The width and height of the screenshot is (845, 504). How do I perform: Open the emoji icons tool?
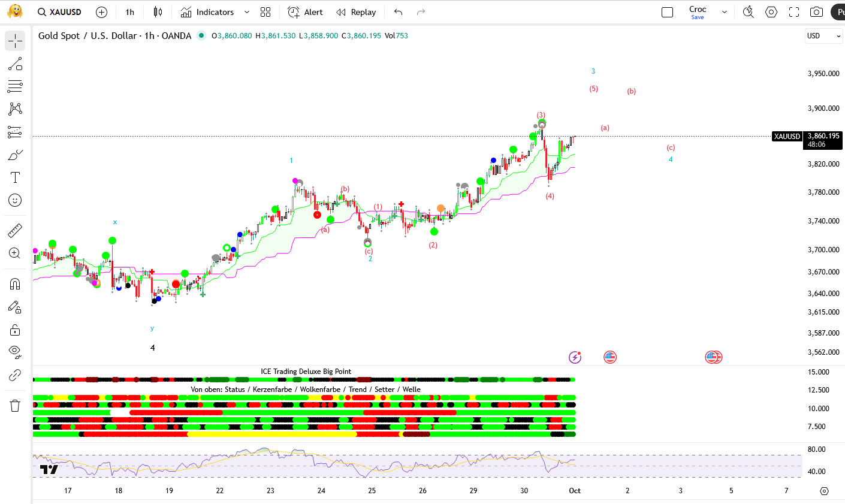(x=15, y=200)
